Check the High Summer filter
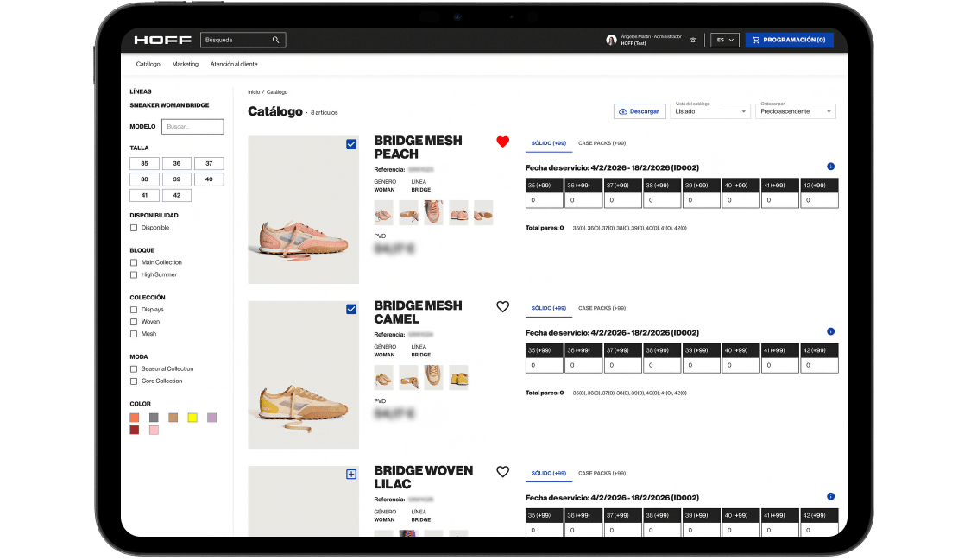This screenshot has width=958, height=560. pyautogui.click(x=134, y=274)
